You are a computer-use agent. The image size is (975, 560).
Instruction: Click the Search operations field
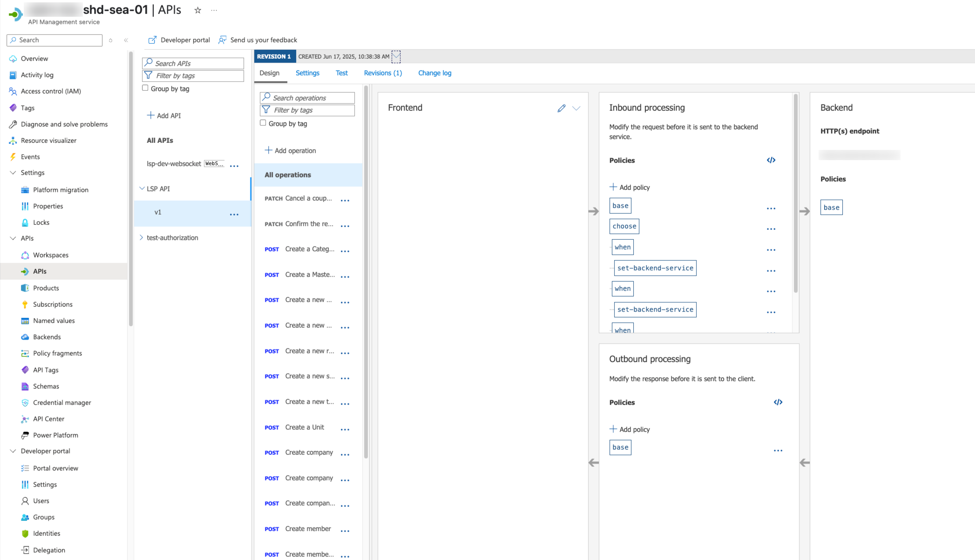307,98
